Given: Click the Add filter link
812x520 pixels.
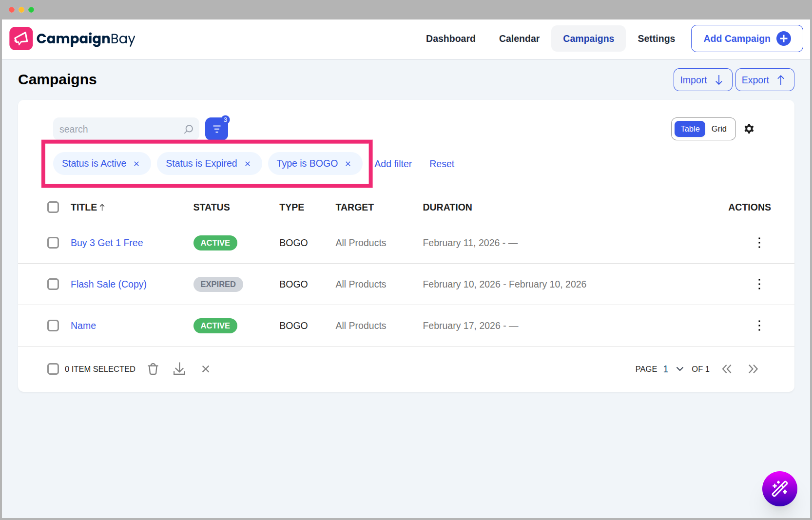Looking at the screenshot, I should pos(393,164).
